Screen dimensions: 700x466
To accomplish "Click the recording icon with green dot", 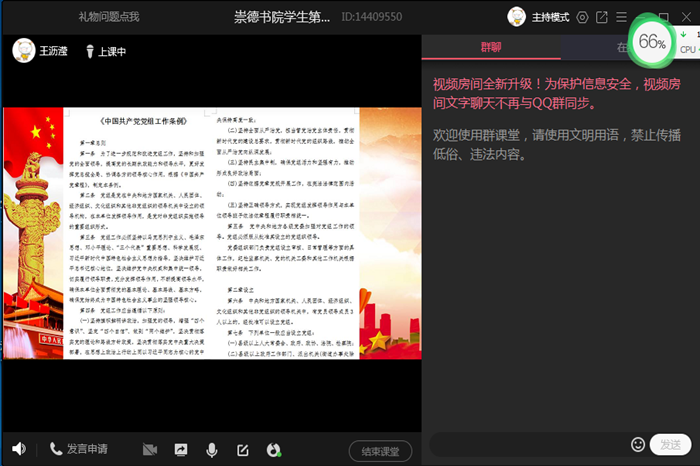I will (x=273, y=450).
